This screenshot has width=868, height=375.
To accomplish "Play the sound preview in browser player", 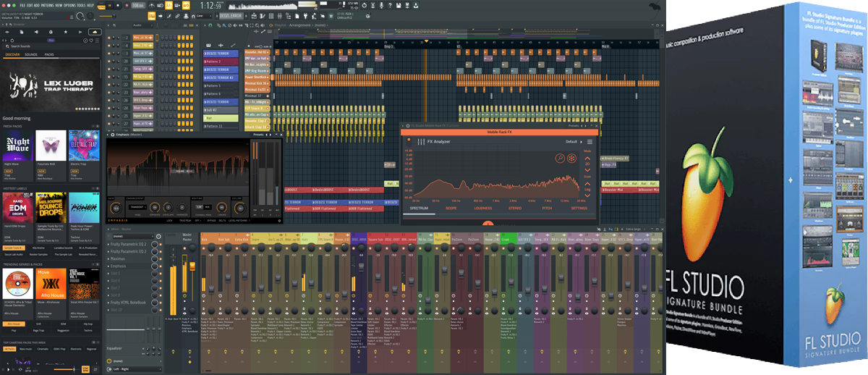I will point(8,369).
